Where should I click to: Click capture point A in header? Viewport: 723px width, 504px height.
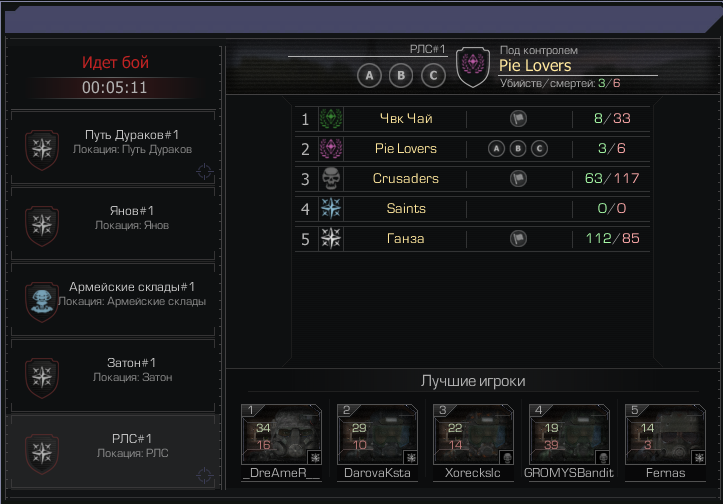tap(369, 76)
